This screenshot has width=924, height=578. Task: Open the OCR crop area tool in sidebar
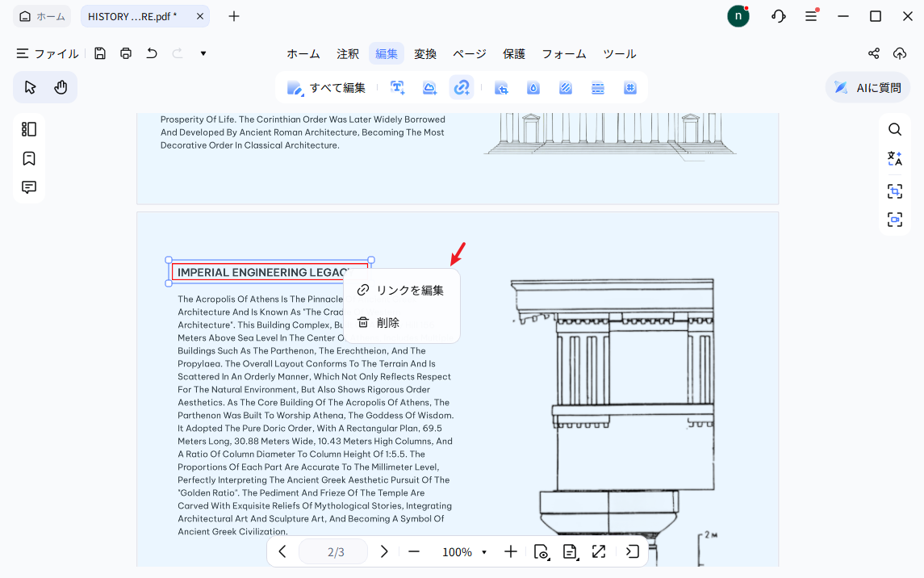pos(894,191)
